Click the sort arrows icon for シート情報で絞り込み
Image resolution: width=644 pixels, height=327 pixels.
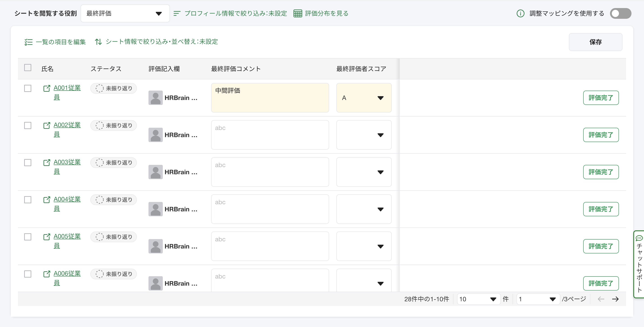pos(98,42)
